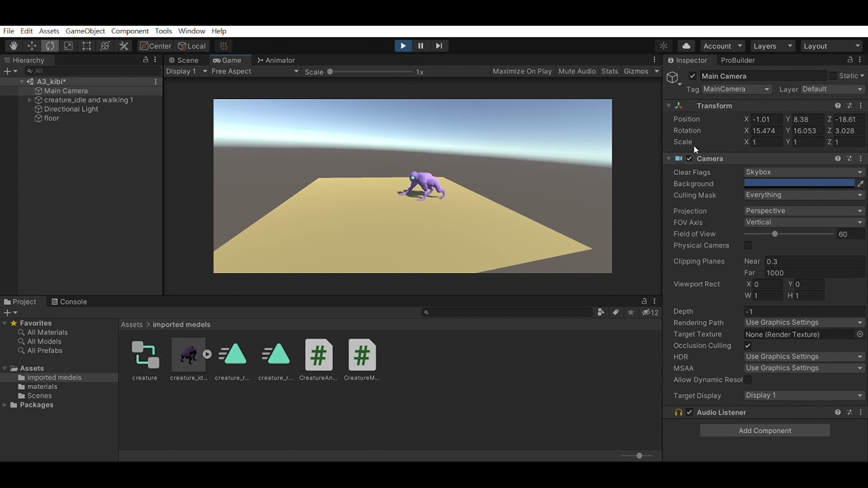Open Collaborate services sun icon
This screenshot has width=868, height=488.
(x=664, y=46)
